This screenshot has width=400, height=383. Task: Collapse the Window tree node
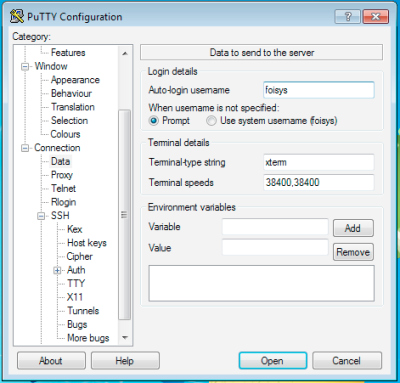(25, 67)
